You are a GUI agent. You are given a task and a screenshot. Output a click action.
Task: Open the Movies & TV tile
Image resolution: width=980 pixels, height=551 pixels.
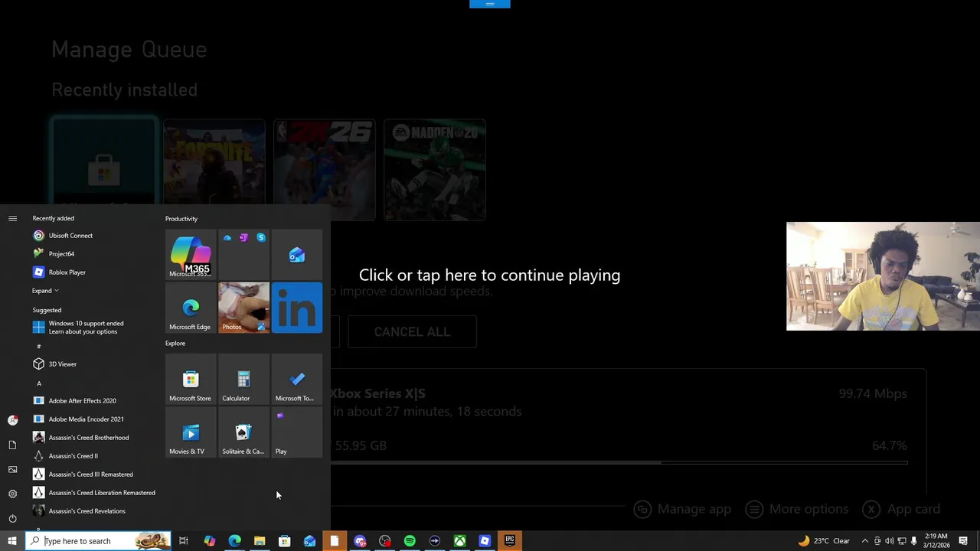tap(191, 432)
